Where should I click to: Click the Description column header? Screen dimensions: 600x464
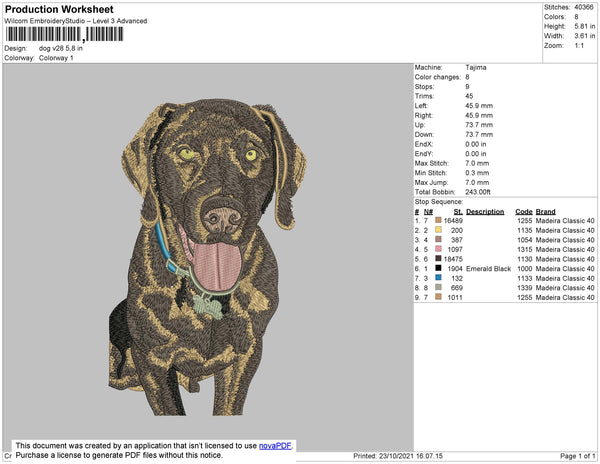pos(485,211)
